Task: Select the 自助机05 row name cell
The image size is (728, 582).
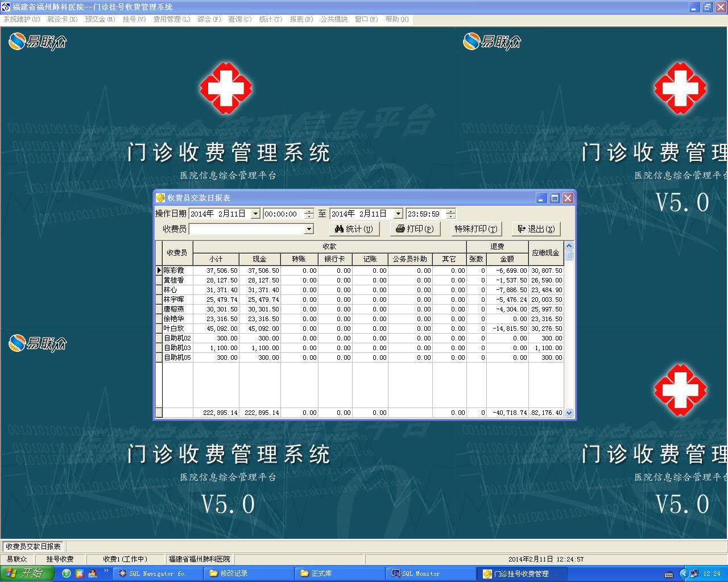Action: pos(177,357)
